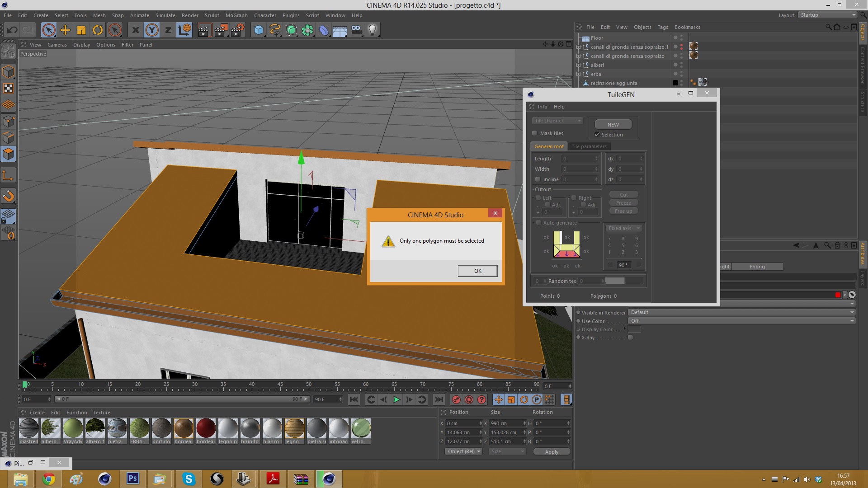868x488 pixels.
Task: Open the Object (Rel) coordinate dropdown
Action: 464,451
